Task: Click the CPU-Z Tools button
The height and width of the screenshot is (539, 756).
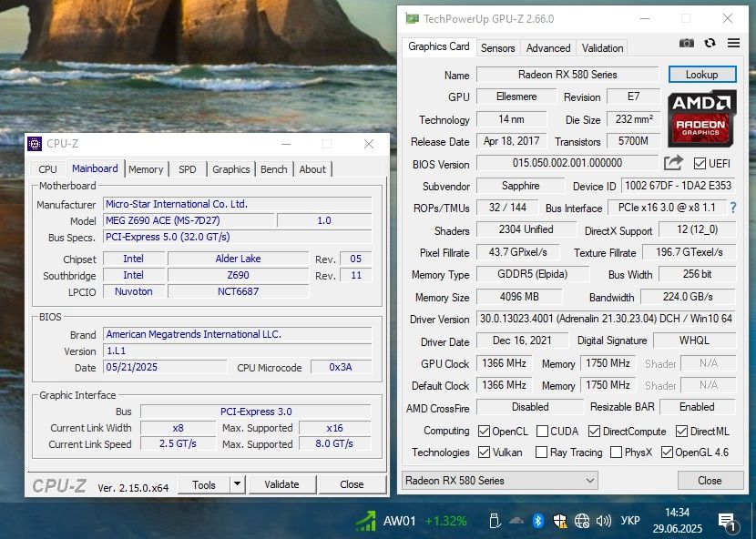Action: pyautogui.click(x=204, y=484)
